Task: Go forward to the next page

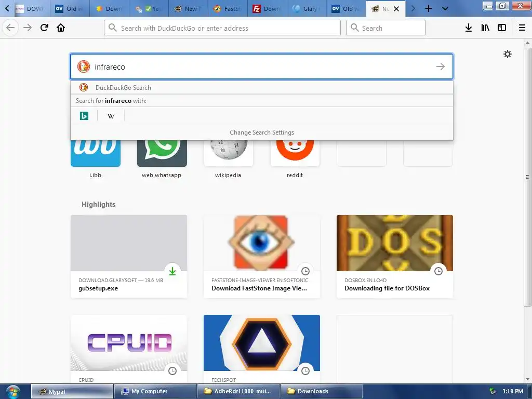Action: click(28, 28)
